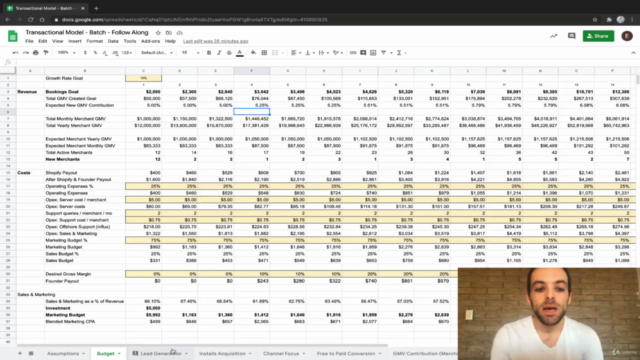The height and width of the screenshot is (360, 640).
Task: Toggle bold formatting
Action: point(209,53)
